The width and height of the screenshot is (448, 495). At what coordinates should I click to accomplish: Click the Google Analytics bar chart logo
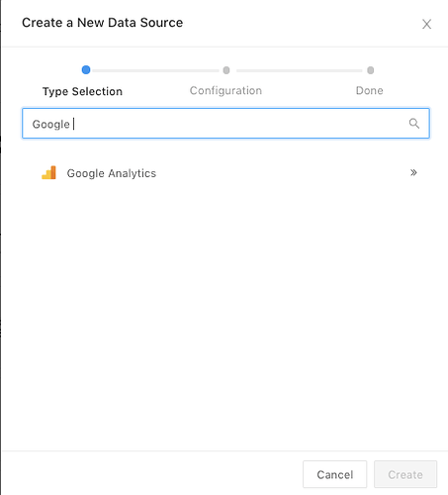(x=48, y=172)
